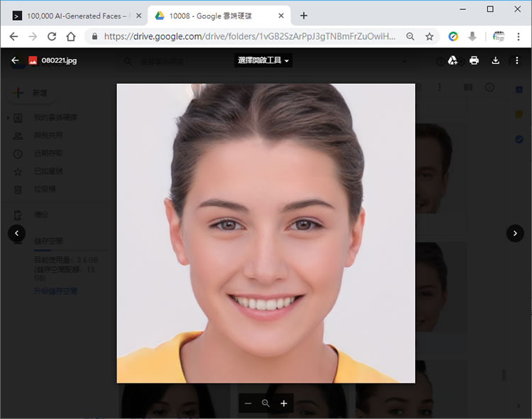
Task: Close the preview with the back arrow
Action: click(15, 60)
